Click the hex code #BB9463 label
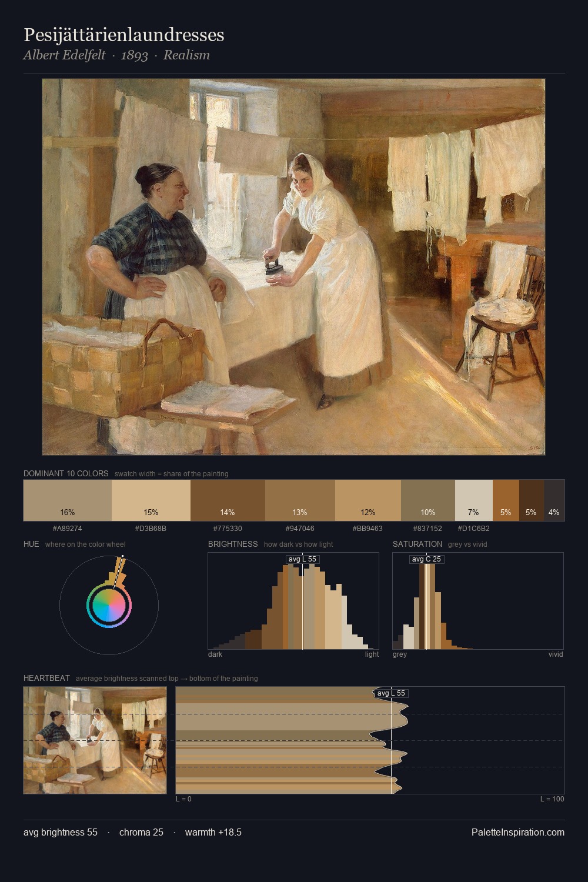 click(368, 529)
